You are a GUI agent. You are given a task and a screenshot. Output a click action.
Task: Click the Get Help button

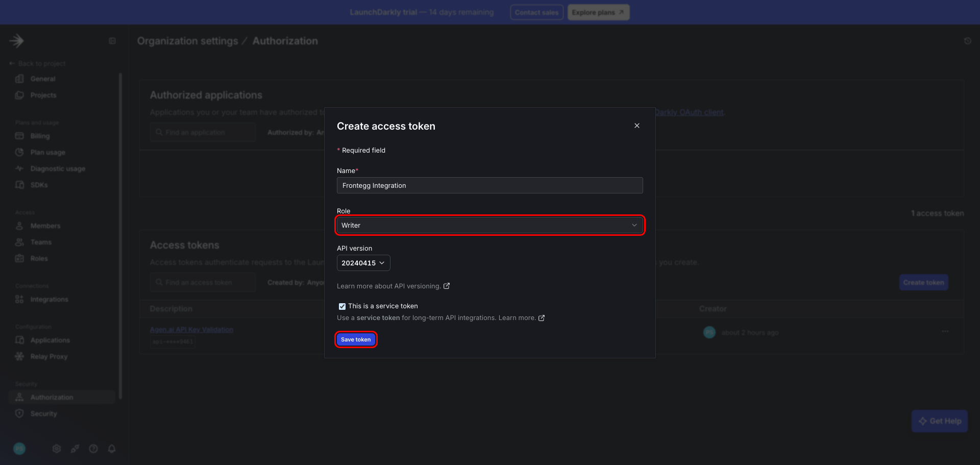tap(940, 421)
